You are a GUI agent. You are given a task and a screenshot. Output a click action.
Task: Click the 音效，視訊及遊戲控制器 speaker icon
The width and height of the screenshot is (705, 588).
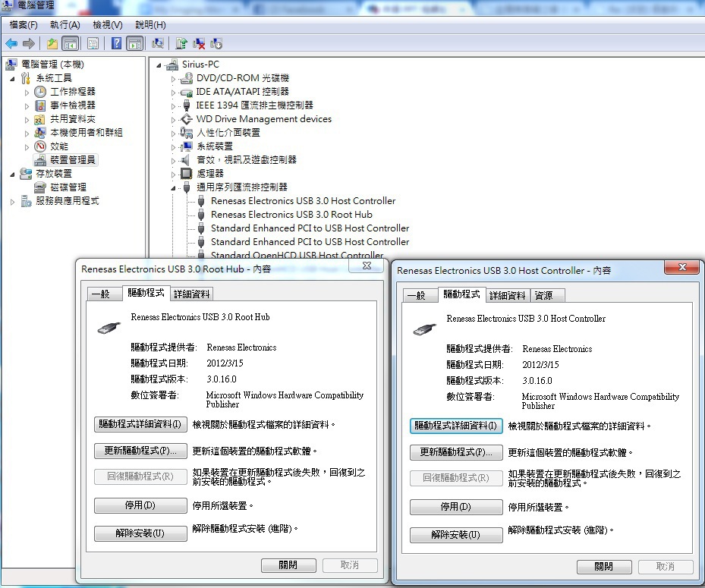pos(185,160)
